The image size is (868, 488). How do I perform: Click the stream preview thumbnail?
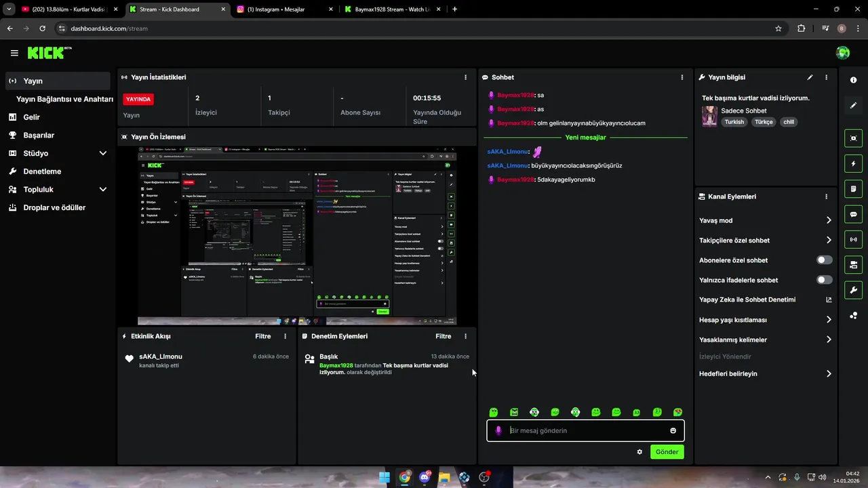pyautogui.click(x=297, y=236)
